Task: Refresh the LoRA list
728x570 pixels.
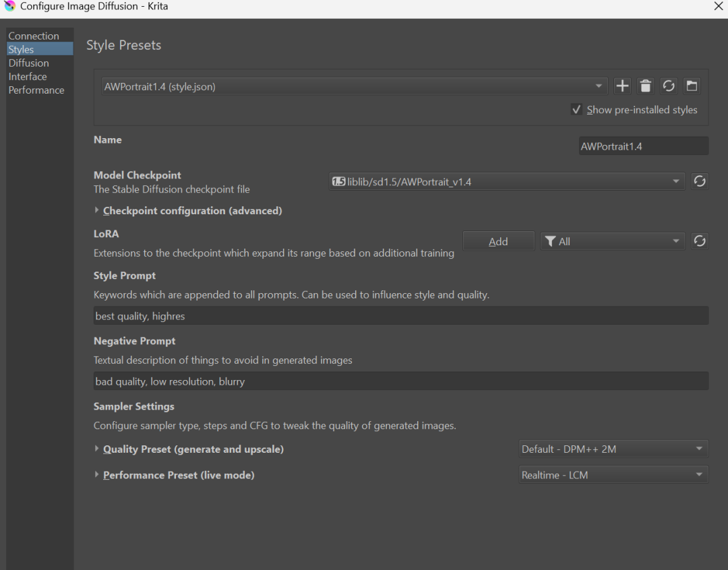Action: coord(700,241)
